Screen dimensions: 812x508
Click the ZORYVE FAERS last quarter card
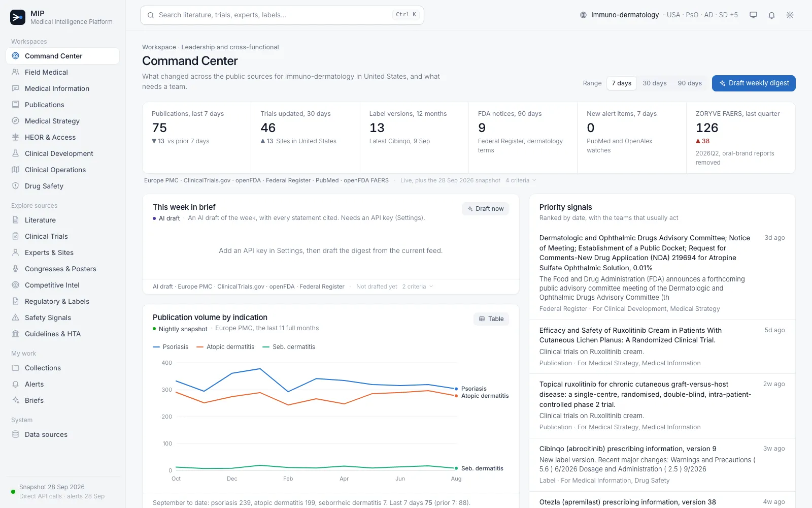(x=740, y=138)
